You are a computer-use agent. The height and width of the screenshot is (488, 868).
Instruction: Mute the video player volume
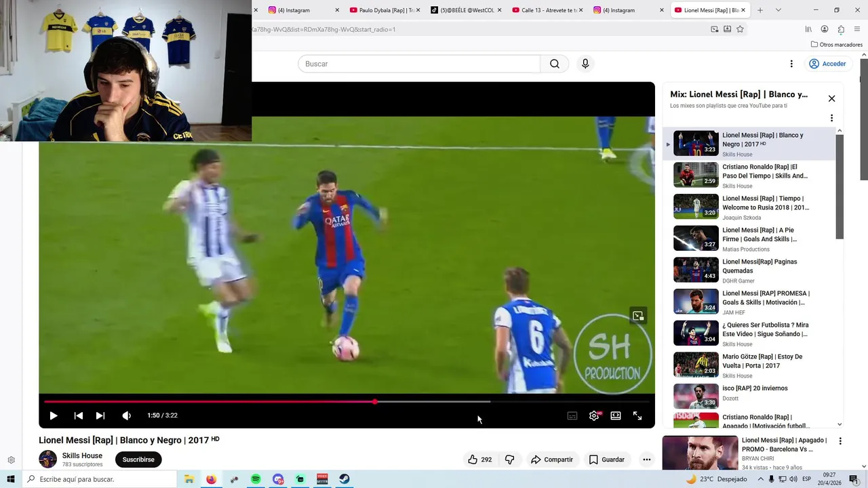(x=126, y=415)
